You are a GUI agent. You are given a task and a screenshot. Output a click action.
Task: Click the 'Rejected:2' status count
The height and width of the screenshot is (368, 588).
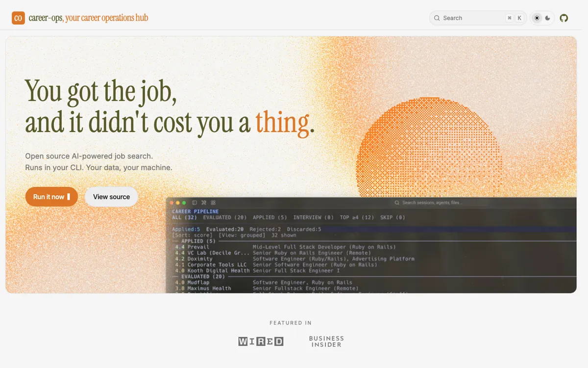(265, 229)
